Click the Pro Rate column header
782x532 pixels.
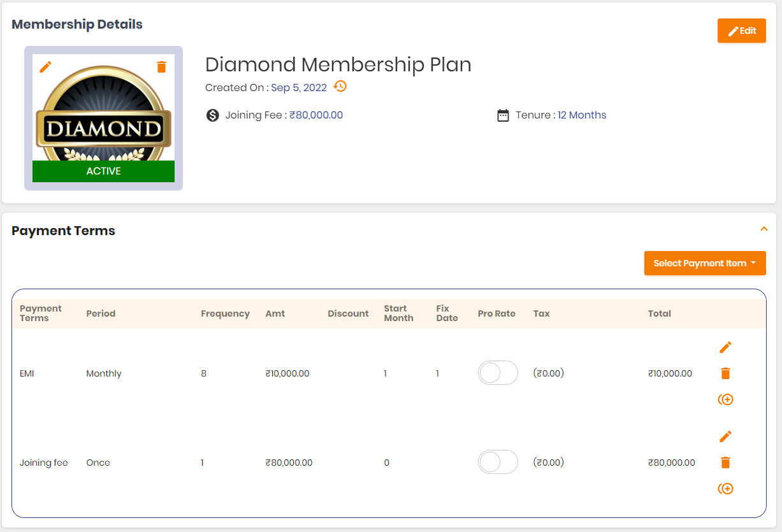[496, 313]
